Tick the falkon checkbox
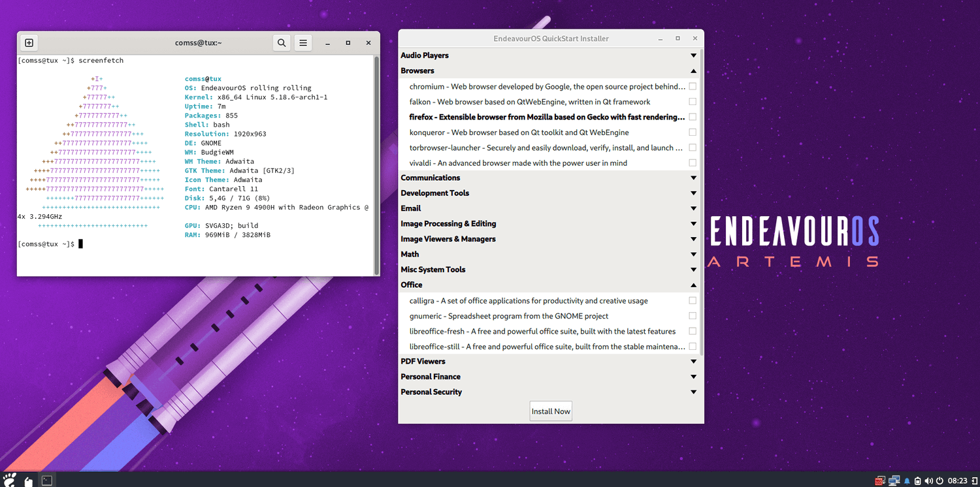 [693, 102]
